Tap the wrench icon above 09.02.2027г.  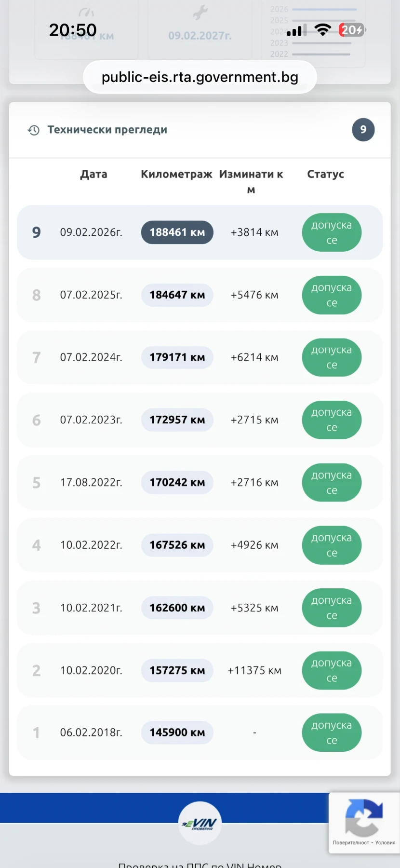200,13
